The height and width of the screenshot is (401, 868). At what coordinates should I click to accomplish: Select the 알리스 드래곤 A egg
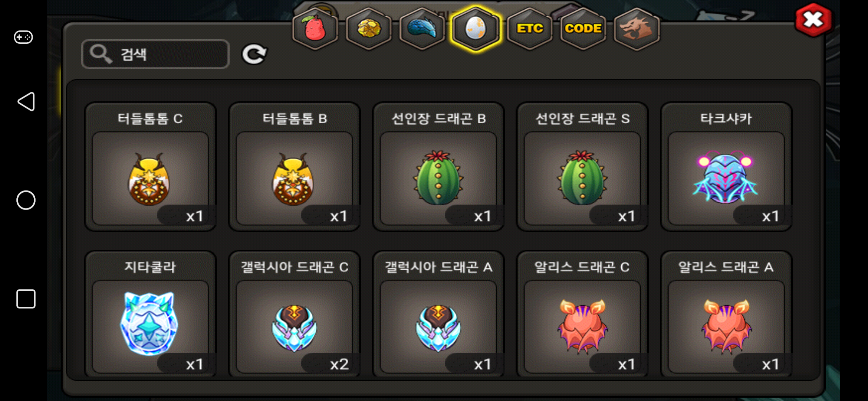(726, 314)
